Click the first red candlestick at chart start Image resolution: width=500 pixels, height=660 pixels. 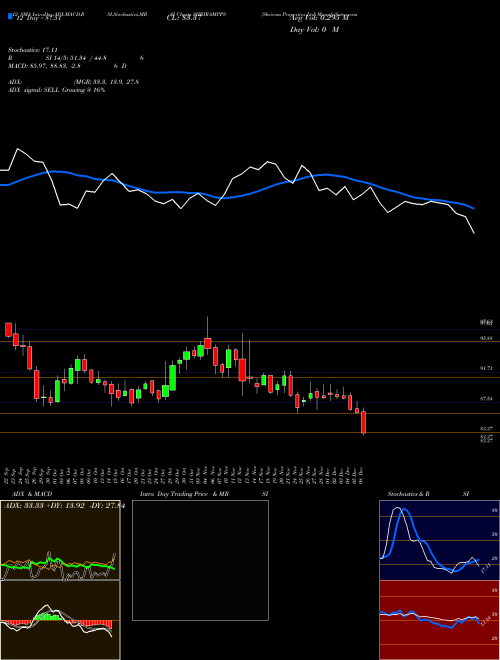click(8, 330)
